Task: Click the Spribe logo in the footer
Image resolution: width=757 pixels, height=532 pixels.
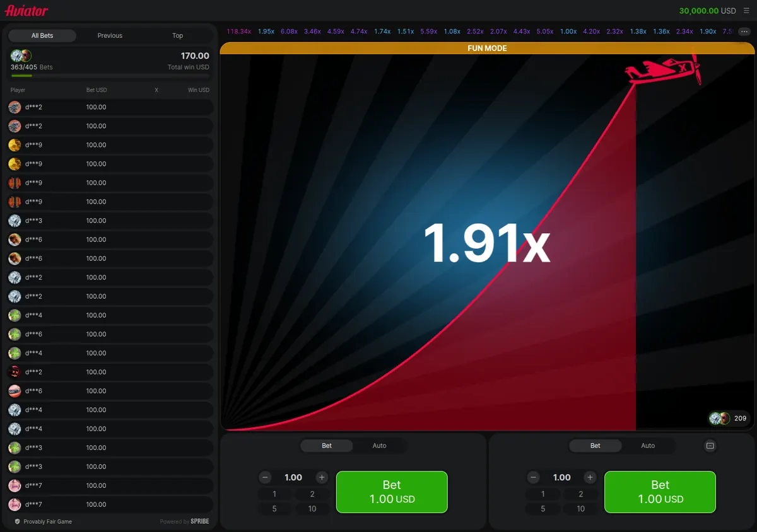Action: point(199,522)
